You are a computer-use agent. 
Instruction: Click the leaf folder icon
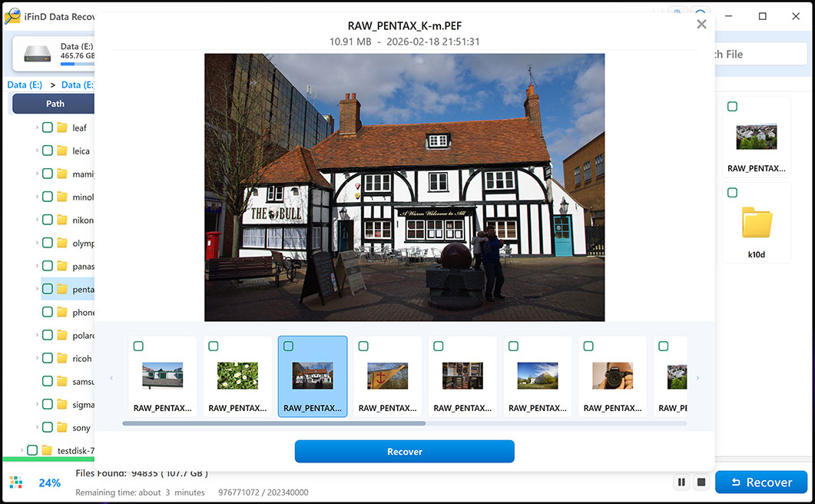(x=62, y=128)
